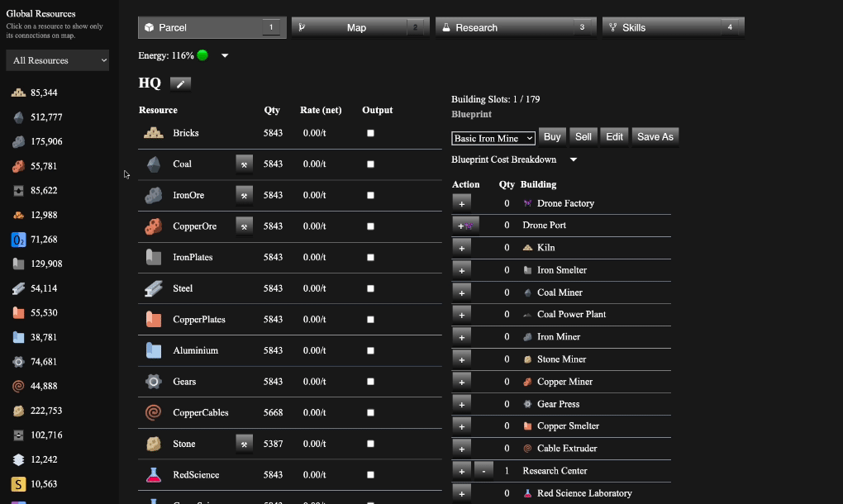This screenshot has height=504, width=843.
Task: Open the All Resources filter dropdown
Action: (x=56, y=60)
